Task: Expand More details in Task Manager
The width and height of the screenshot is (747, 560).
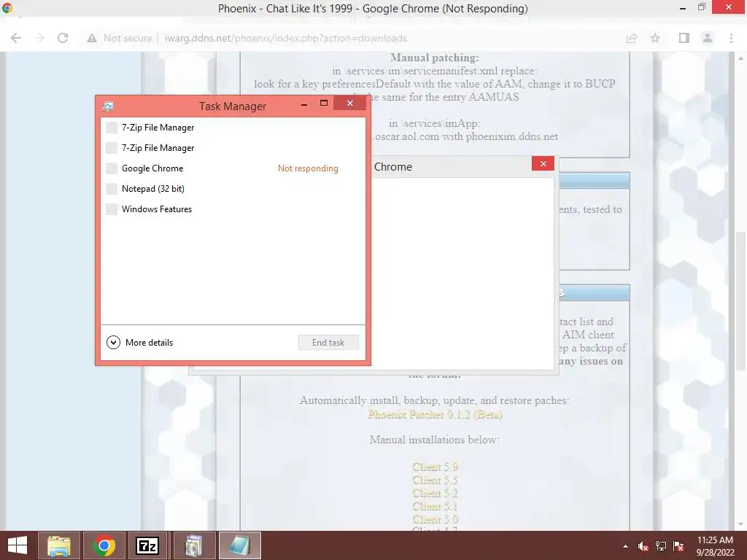Action: point(139,343)
